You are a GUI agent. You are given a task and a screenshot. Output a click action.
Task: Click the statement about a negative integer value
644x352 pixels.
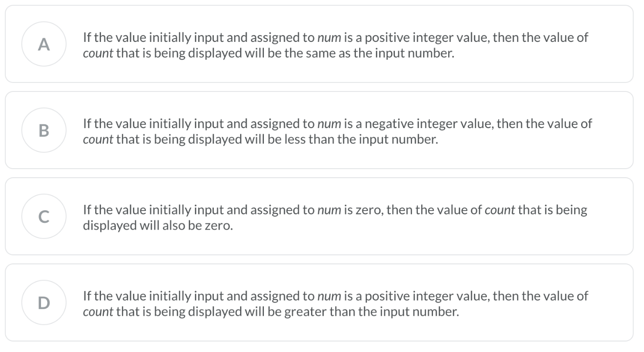pyautogui.click(x=337, y=131)
